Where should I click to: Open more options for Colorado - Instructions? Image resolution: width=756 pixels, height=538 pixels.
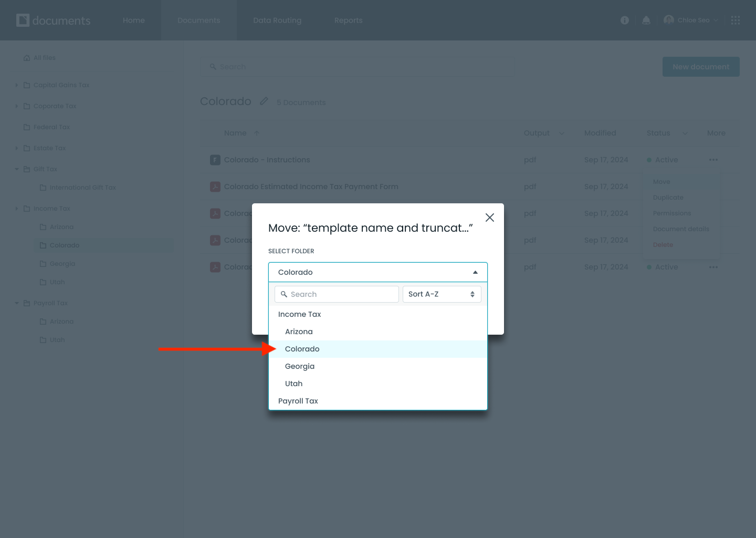click(x=713, y=160)
